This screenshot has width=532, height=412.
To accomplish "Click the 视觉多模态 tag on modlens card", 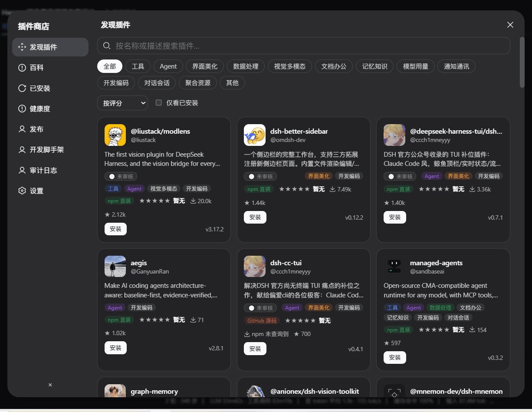I will (164, 189).
